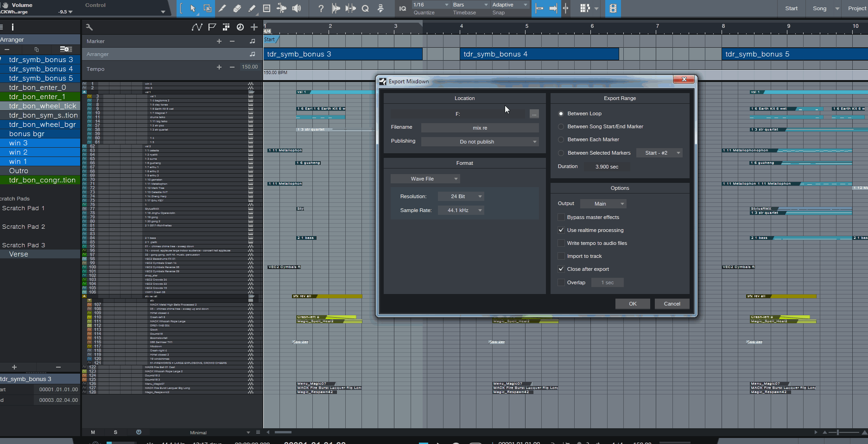Expand the Wave File format dropdown
The height and width of the screenshot is (444, 868).
click(425, 179)
